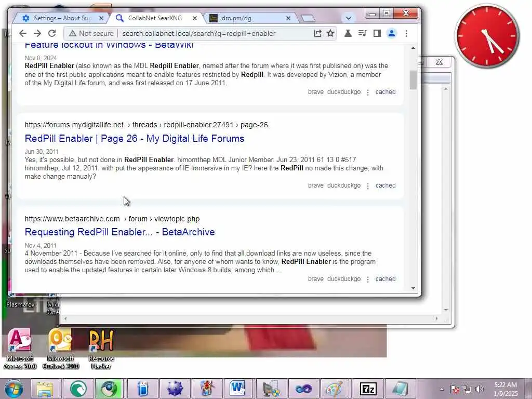
Task: Click the down arrow of background window's vertical scrollbar
Action: click(x=446, y=310)
